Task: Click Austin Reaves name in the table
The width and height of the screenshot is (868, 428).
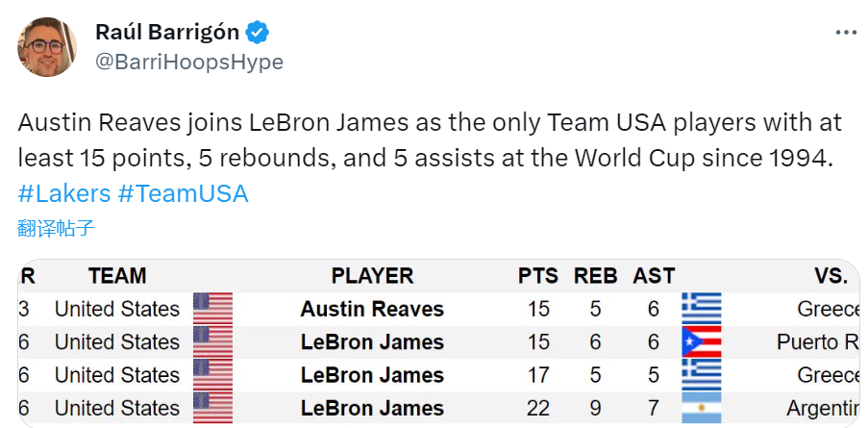Action: click(372, 310)
